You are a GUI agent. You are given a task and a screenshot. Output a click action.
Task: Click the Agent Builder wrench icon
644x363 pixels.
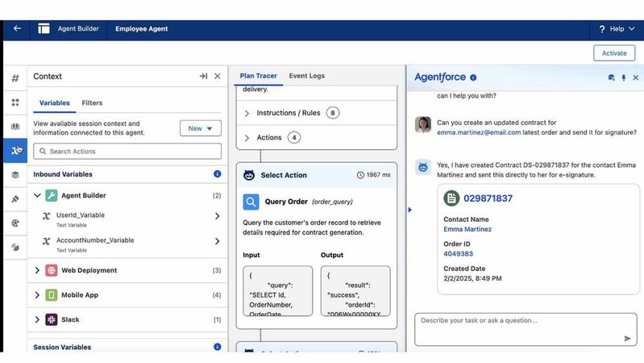tap(52, 195)
